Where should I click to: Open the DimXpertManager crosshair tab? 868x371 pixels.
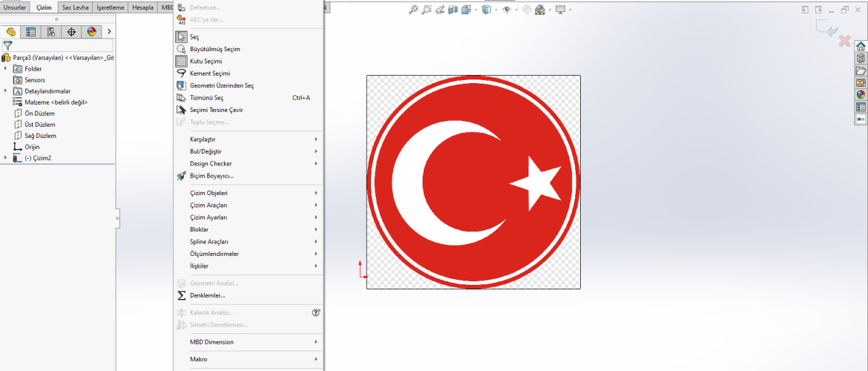click(71, 32)
